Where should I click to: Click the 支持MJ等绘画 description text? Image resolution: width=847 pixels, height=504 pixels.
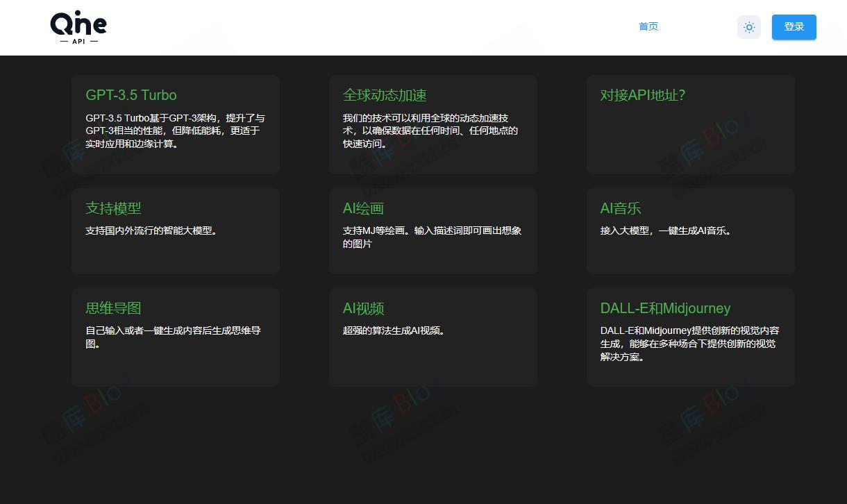coord(432,237)
